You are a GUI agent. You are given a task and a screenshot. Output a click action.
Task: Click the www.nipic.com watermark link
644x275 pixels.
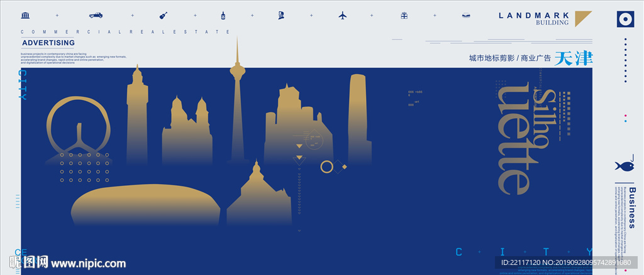(x=88, y=263)
